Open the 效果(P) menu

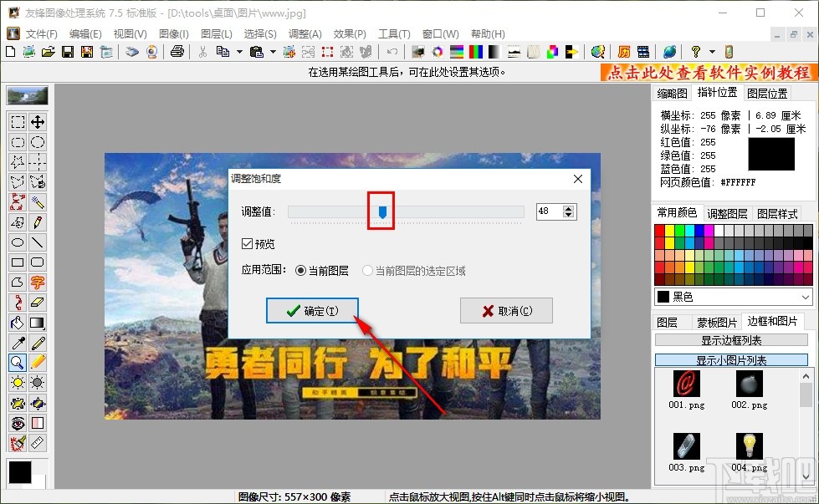350,34
